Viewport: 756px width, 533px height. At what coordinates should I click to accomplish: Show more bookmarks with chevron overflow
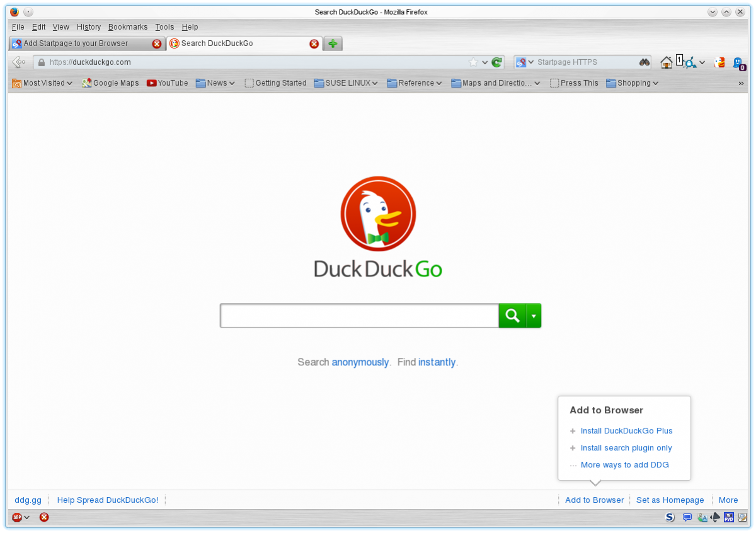point(742,83)
